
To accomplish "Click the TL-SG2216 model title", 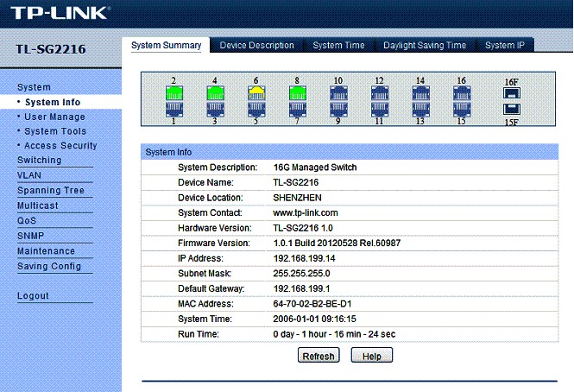I will (x=51, y=49).
